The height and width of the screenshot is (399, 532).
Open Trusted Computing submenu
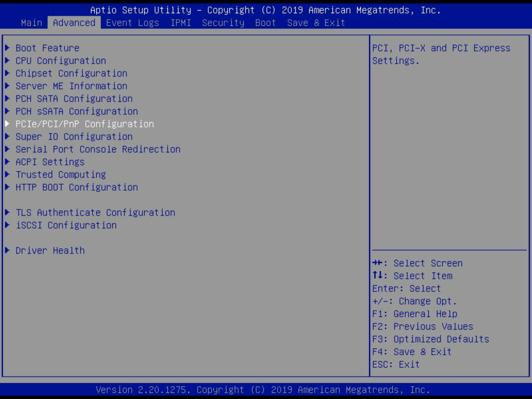click(61, 175)
